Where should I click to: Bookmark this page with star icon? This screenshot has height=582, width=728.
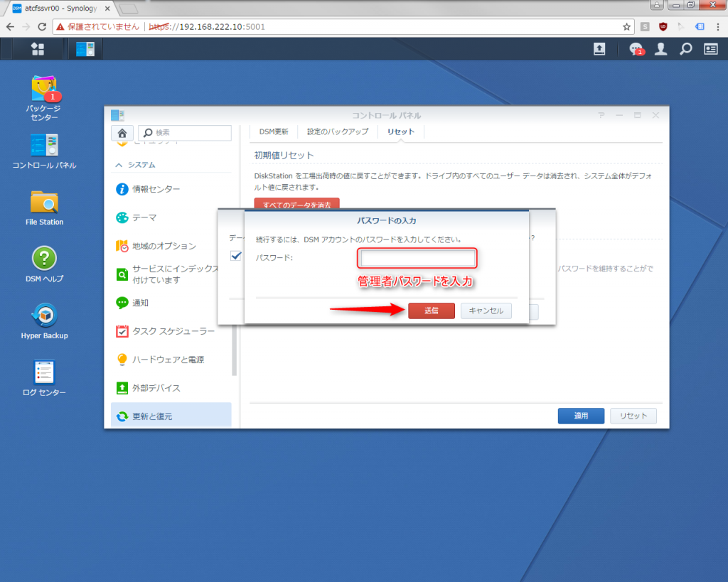coord(626,27)
